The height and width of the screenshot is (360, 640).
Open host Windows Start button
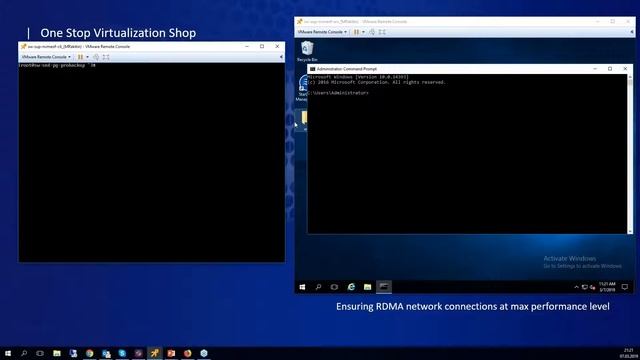[8, 353]
